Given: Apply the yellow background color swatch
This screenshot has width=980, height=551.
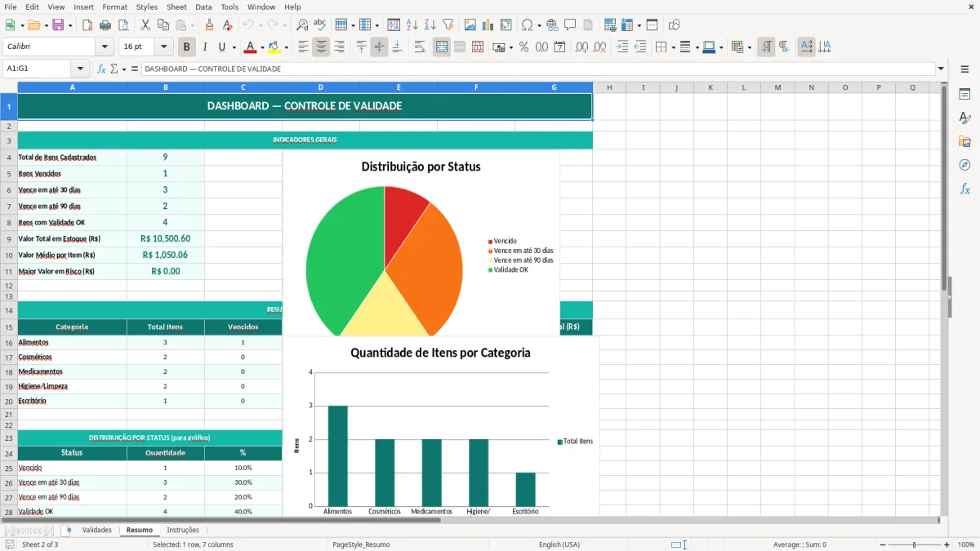Looking at the screenshot, I should coord(274,47).
